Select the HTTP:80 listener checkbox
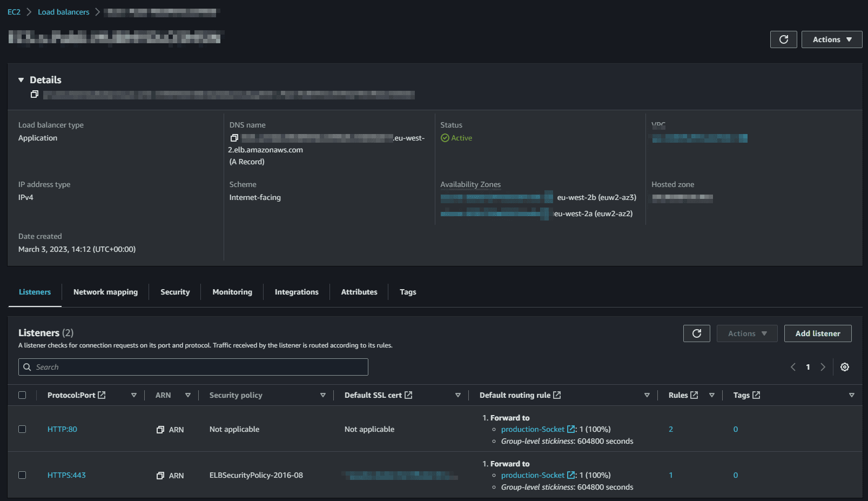The image size is (868, 501). coord(22,429)
